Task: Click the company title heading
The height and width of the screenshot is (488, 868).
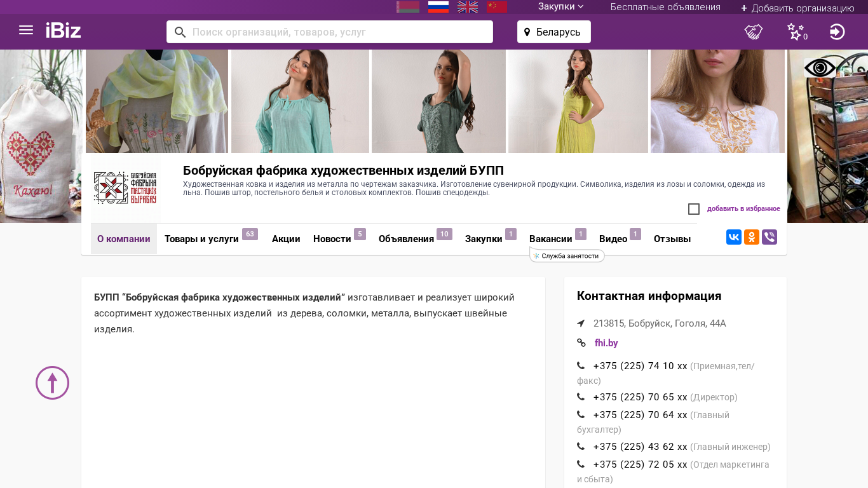Action: coord(343,170)
